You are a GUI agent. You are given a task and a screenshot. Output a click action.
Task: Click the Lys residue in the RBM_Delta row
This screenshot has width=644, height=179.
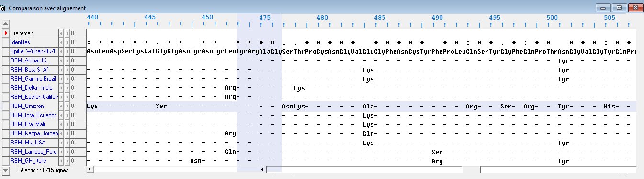[x=299, y=88]
